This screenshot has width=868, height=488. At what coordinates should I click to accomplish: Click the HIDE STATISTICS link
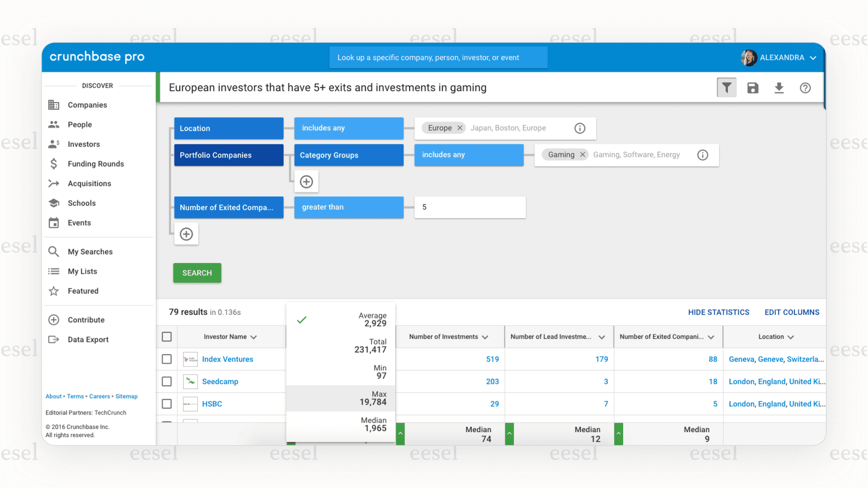(718, 312)
